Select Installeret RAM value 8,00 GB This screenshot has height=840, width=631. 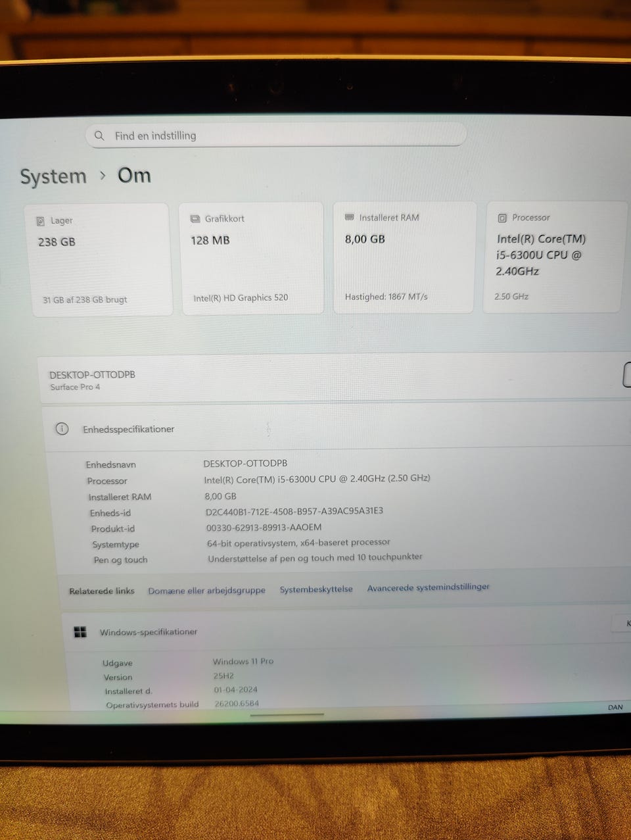coord(220,496)
